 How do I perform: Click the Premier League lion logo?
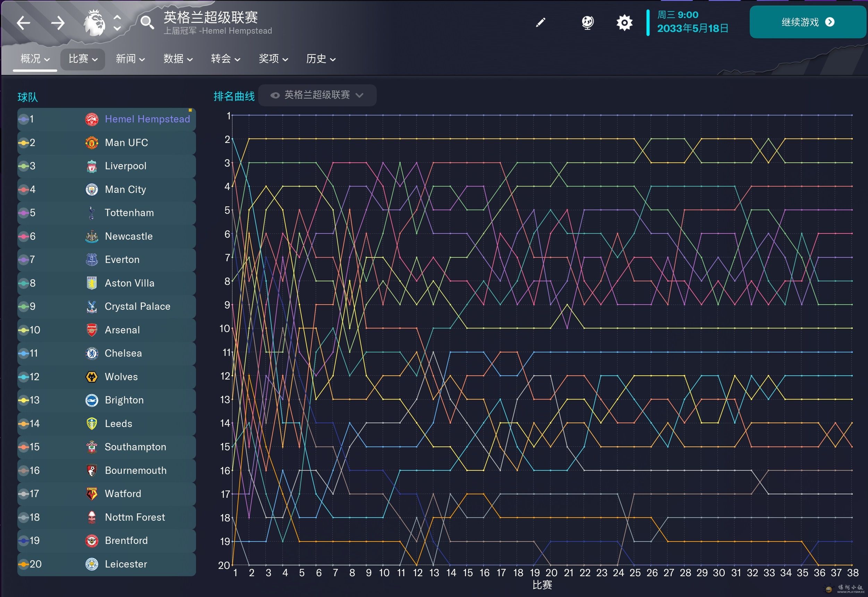(94, 23)
